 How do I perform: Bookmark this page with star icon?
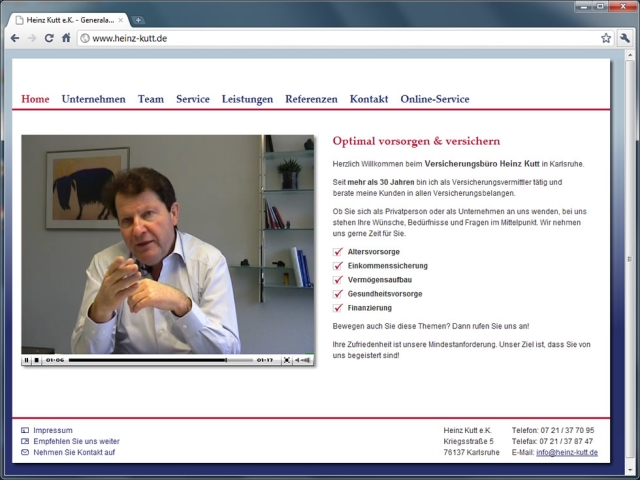[x=606, y=38]
